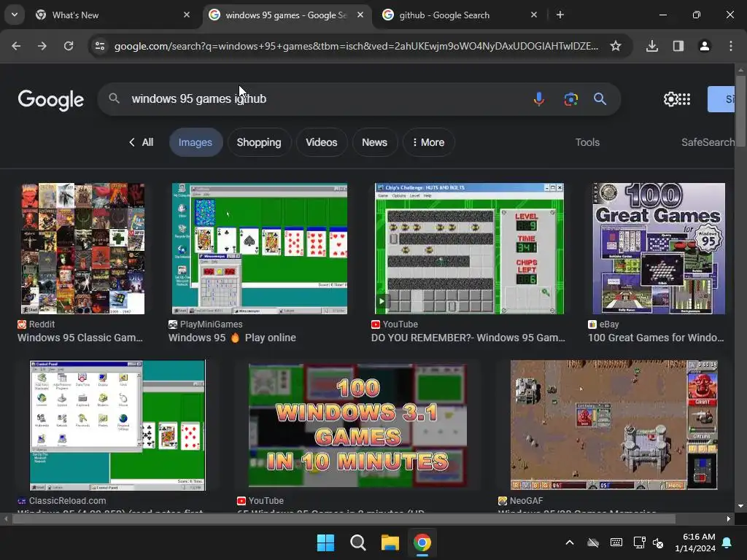
Task: Select the Shopping filter
Action: (259, 142)
